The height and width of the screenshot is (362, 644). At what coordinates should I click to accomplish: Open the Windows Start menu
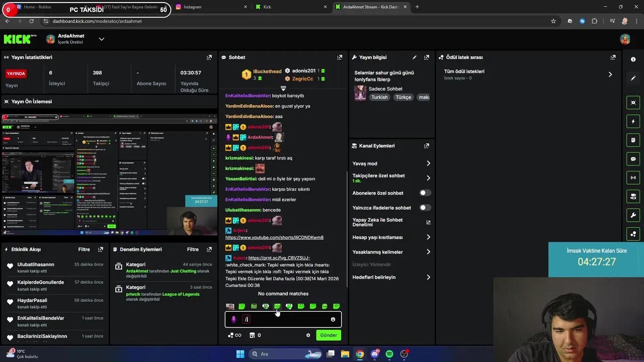(x=240, y=354)
